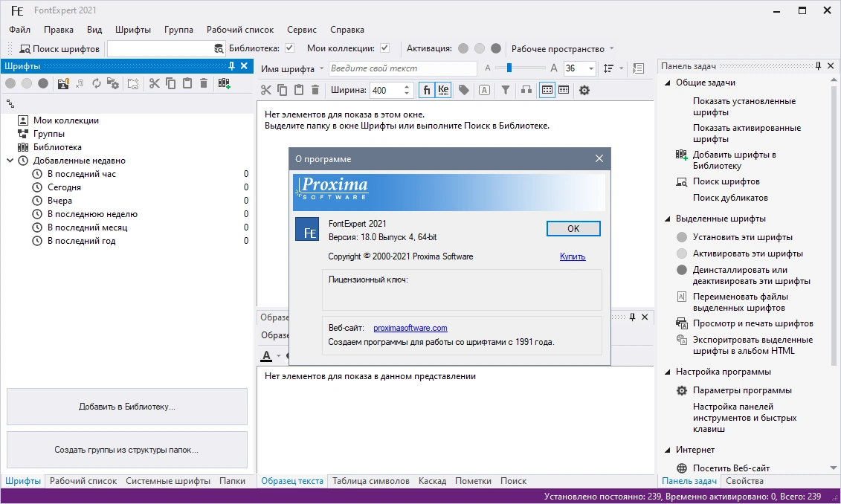This screenshot has height=504, width=841.
Task: Click refresh icon in Шрифты panel toolbar
Action: tap(97, 83)
